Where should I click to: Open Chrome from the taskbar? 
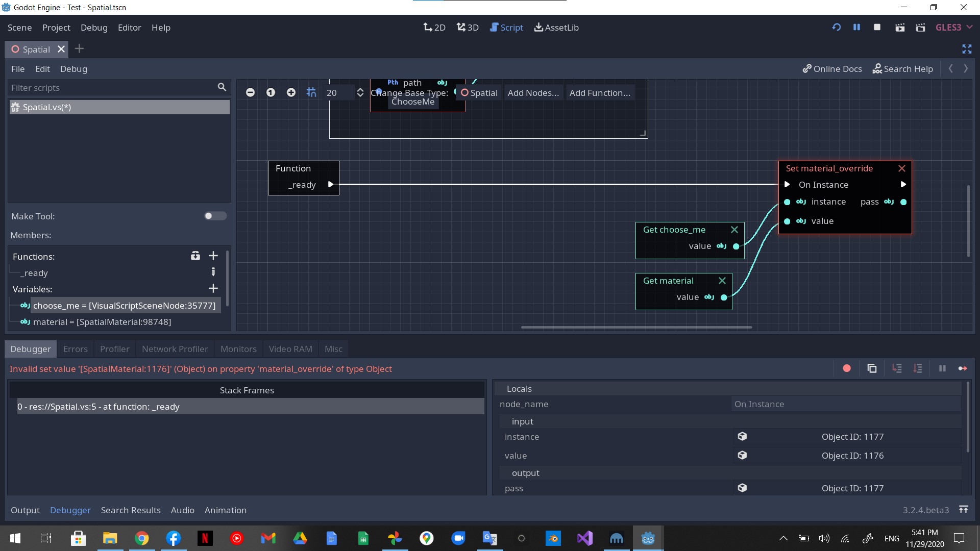click(142, 538)
